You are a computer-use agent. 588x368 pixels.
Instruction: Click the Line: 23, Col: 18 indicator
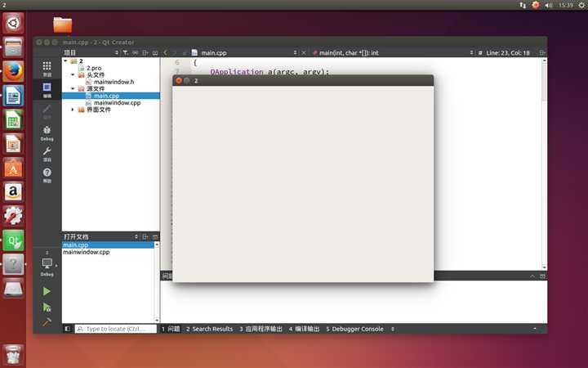pos(508,53)
